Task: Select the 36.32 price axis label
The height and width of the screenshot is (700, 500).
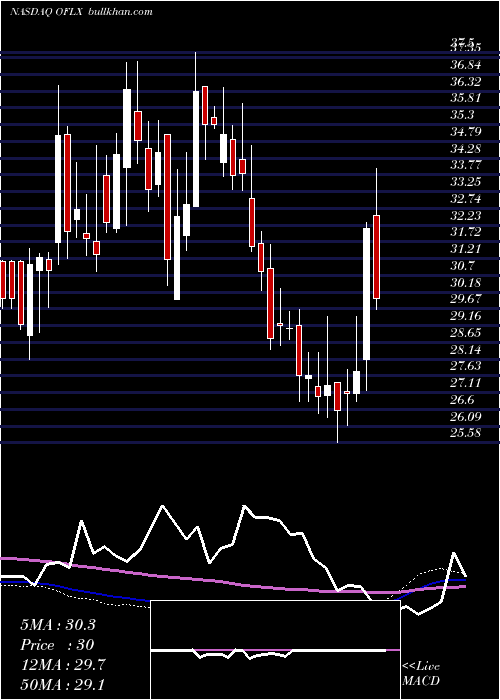Action: click(466, 82)
